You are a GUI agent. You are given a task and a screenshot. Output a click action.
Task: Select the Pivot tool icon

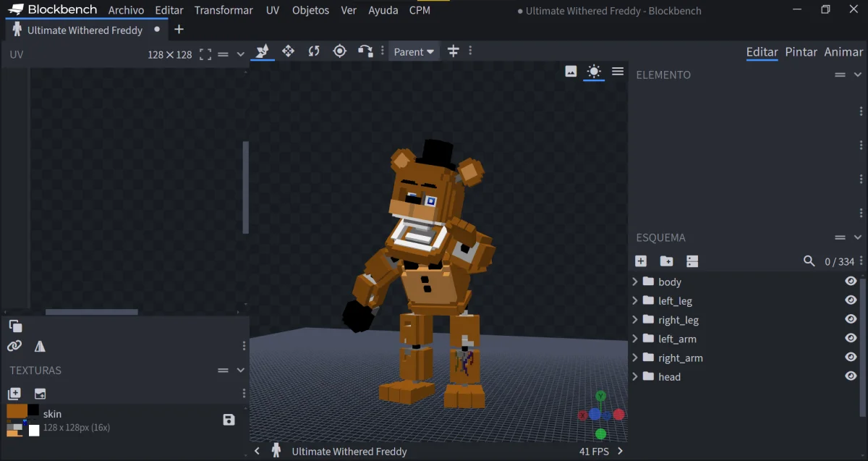pyautogui.click(x=339, y=51)
